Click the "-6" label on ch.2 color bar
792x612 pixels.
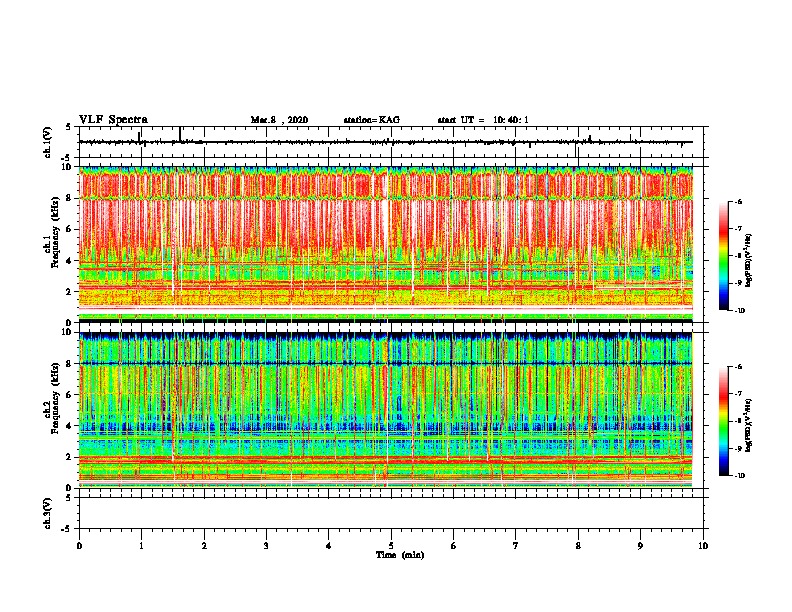[x=738, y=367]
